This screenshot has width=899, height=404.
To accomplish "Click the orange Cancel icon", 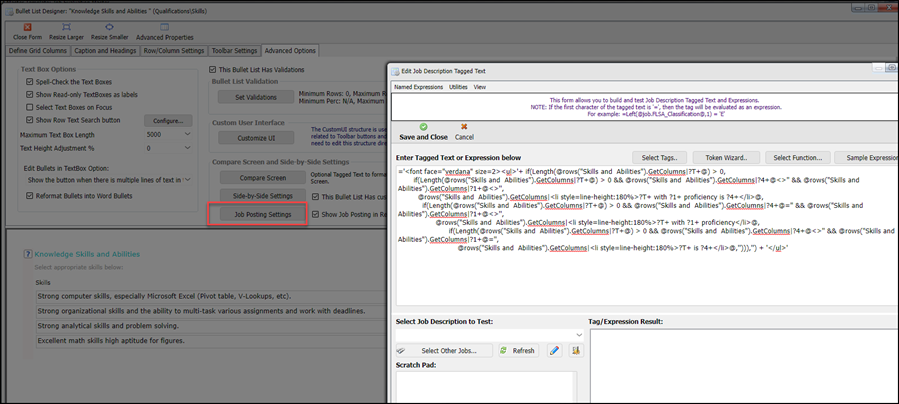I will [x=464, y=127].
